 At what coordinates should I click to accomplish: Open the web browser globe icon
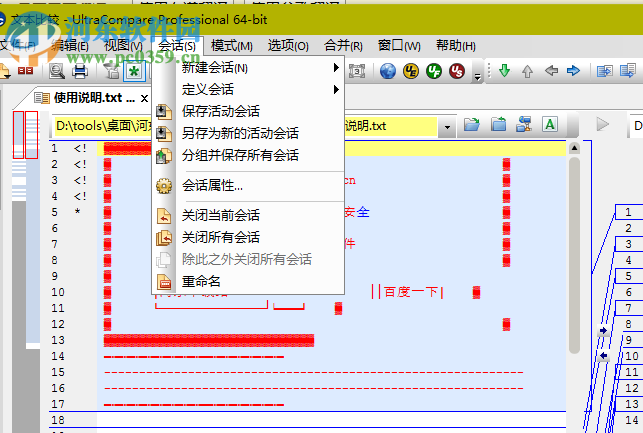coord(388,71)
